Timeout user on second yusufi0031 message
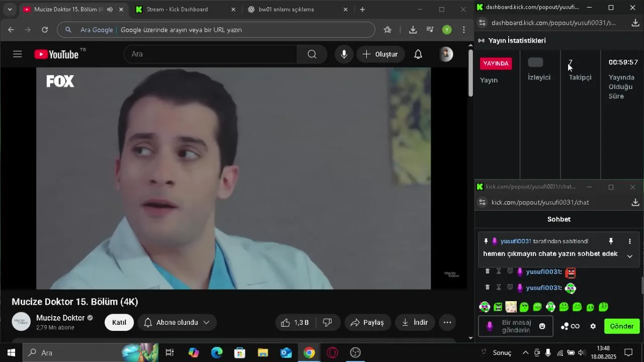Viewport: 644px width, 362px height. coord(499,288)
